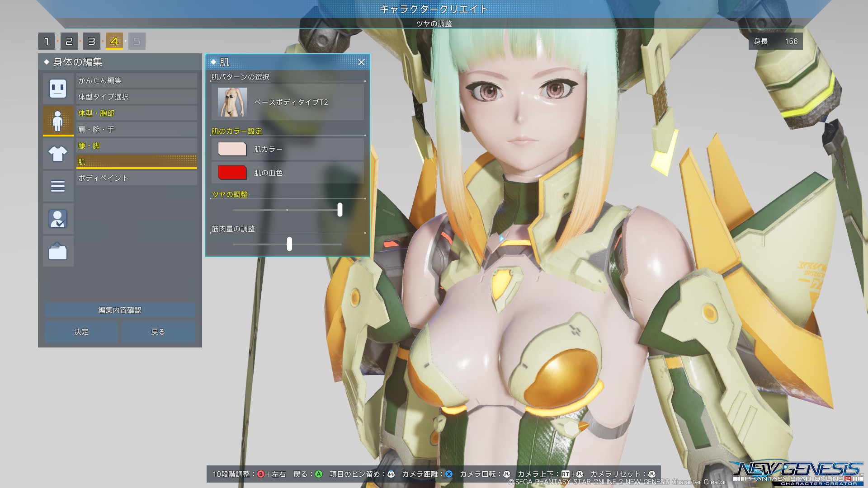Select the body figure sidebar icon
Image resolution: width=868 pixels, height=488 pixels.
pos(58,120)
